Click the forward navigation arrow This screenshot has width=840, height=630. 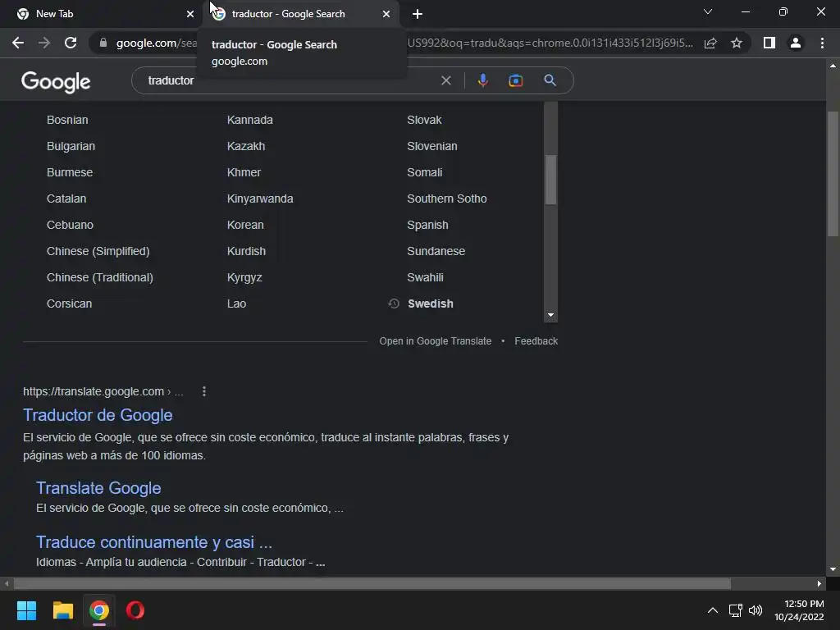pyautogui.click(x=44, y=43)
